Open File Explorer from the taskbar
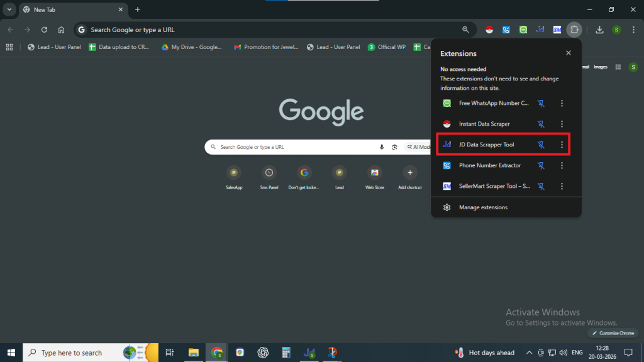This screenshot has height=362, width=644. (x=193, y=353)
